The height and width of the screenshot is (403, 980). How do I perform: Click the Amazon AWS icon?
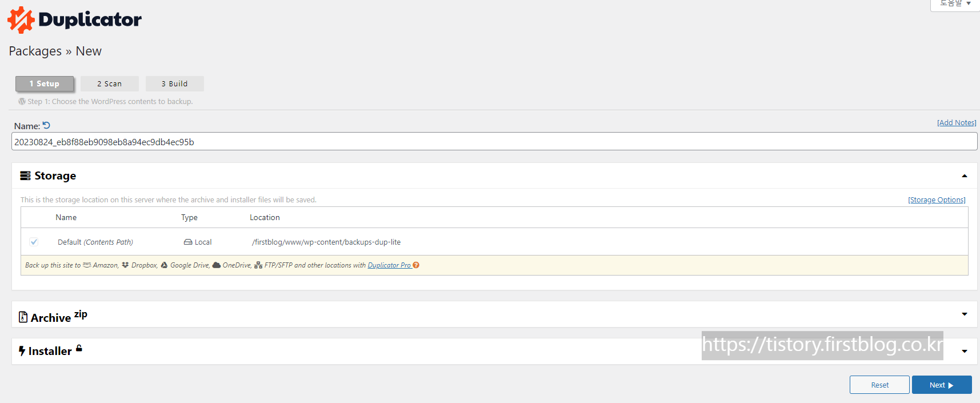point(87,265)
